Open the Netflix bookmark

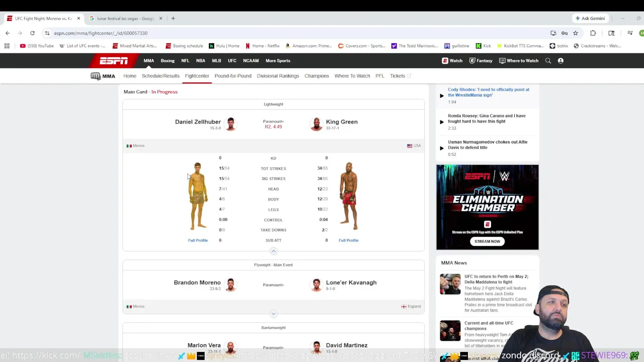click(x=262, y=46)
